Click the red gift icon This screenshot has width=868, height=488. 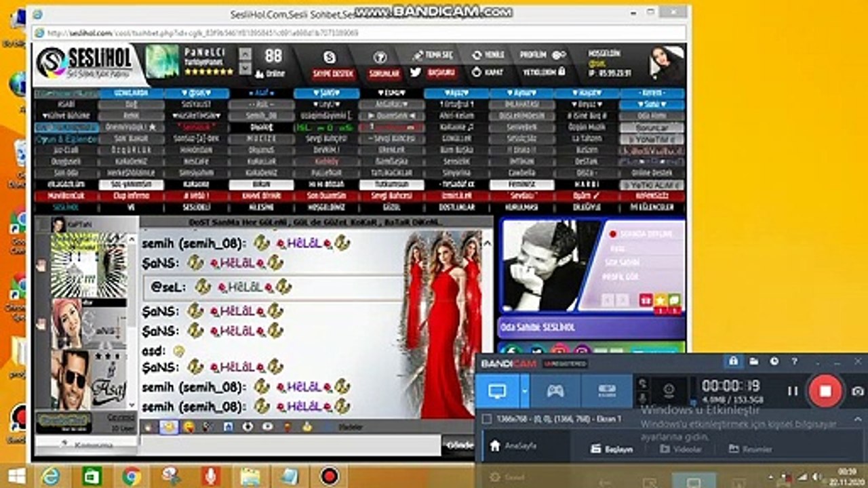point(646,300)
